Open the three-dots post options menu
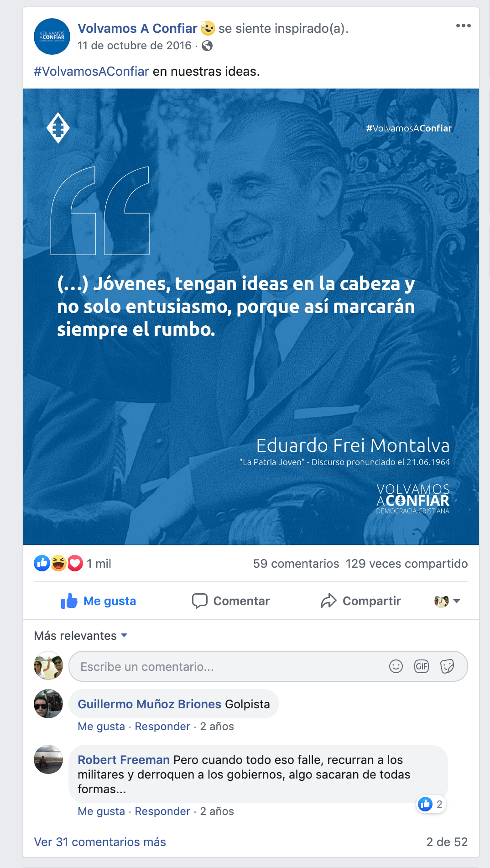 (463, 26)
